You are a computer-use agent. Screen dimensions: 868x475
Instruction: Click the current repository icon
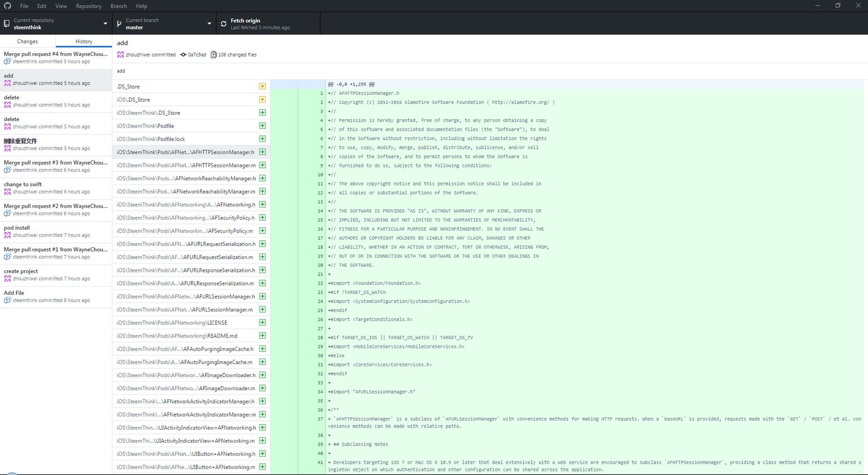6,24
